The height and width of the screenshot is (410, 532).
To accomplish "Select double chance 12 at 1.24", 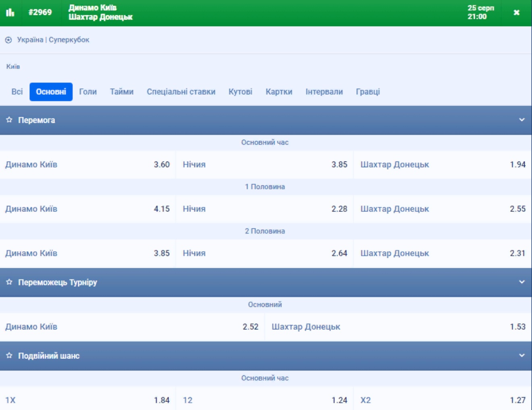I will pos(265,399).
